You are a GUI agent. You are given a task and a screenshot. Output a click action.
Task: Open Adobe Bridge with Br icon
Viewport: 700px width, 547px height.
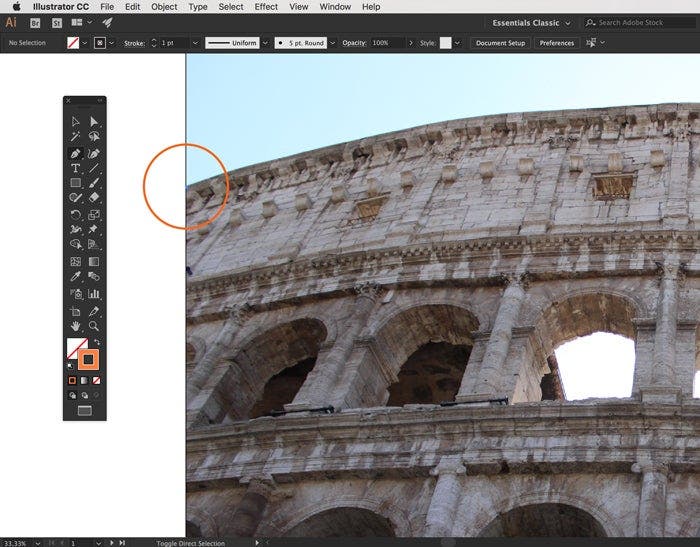point(36,22)
